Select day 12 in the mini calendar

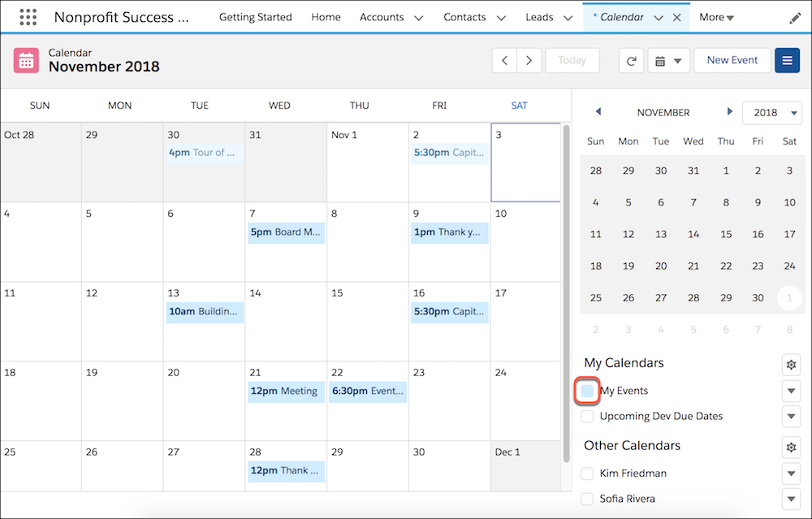(628, 234)
